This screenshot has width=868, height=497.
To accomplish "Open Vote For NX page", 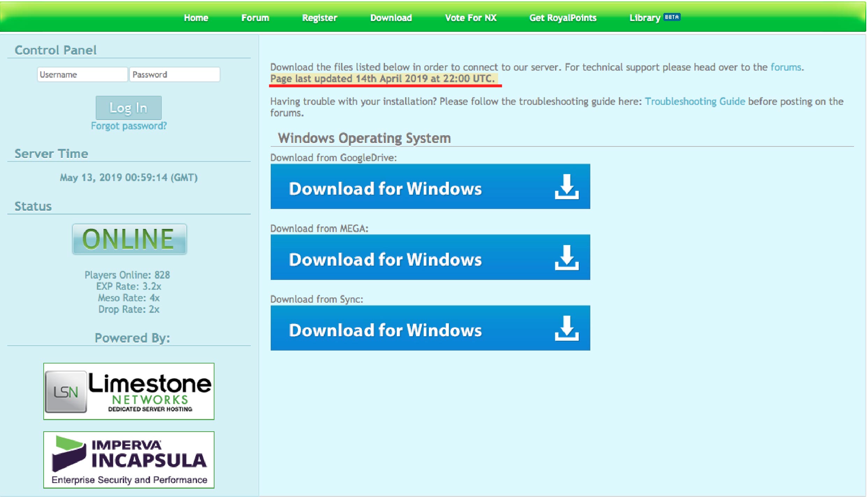I will pos(471,18).
